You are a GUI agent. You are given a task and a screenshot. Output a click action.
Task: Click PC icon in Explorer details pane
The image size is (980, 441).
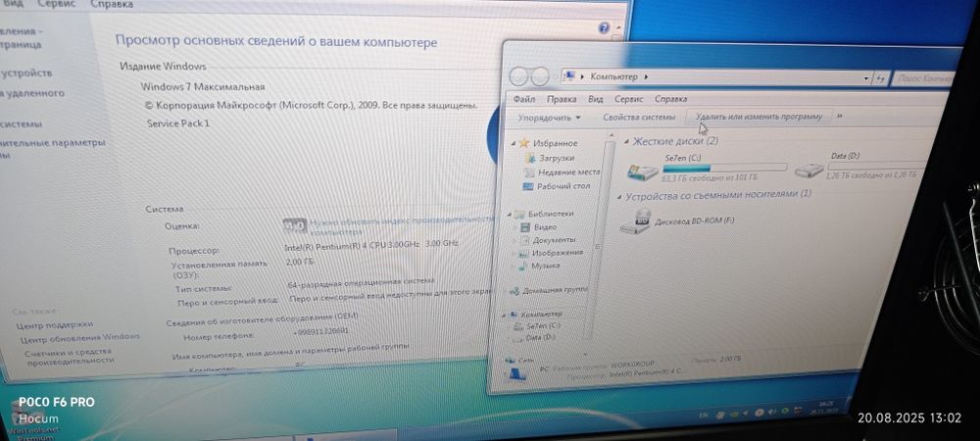[x=516, y=373]
